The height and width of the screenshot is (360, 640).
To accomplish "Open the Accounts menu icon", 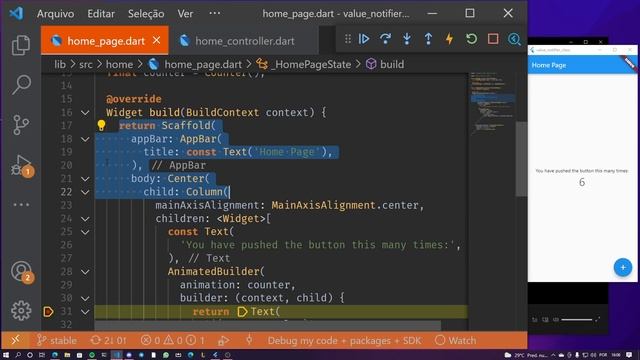I will 22,272.
